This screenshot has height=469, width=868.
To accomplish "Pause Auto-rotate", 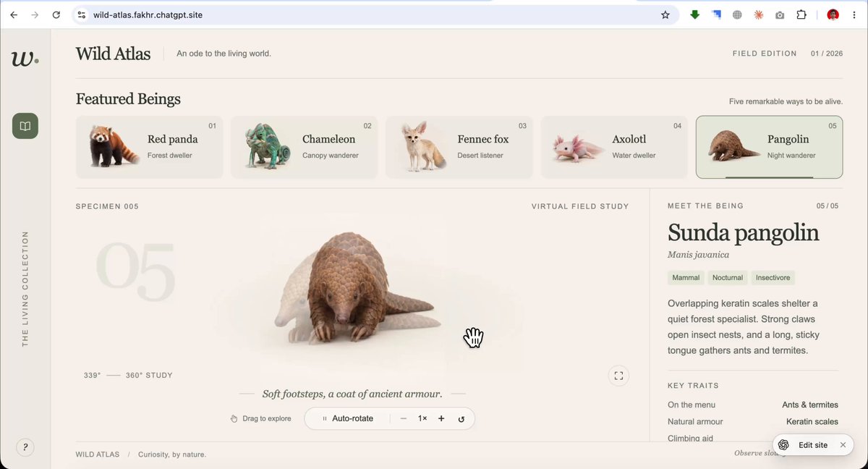I will (x=348, y=418).
